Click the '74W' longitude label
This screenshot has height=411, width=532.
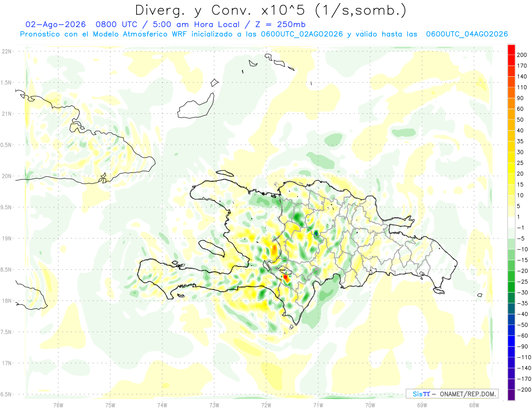(x=162, y=404)
